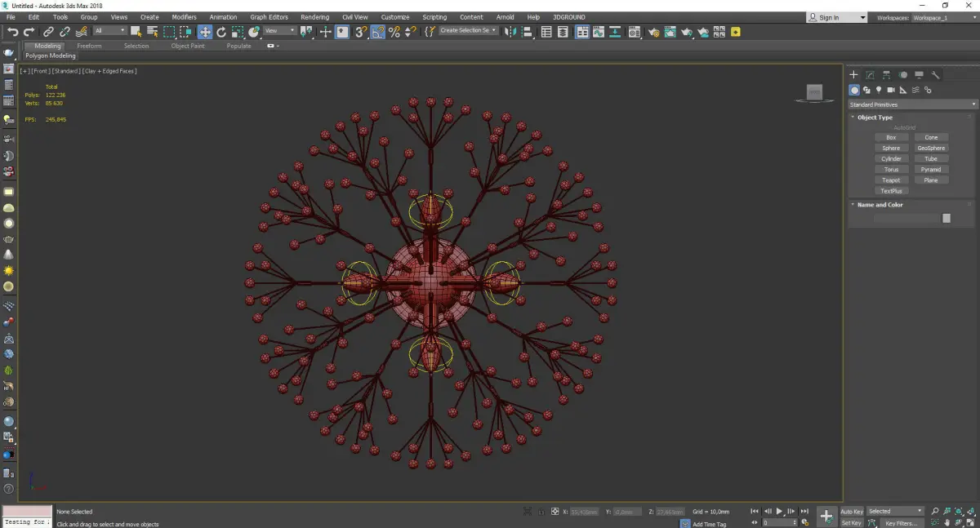Image resolution: width=980 pixels, height=528 pixels.
Task: Create a Sphere primitive button
Action: (x=891, y=149)
